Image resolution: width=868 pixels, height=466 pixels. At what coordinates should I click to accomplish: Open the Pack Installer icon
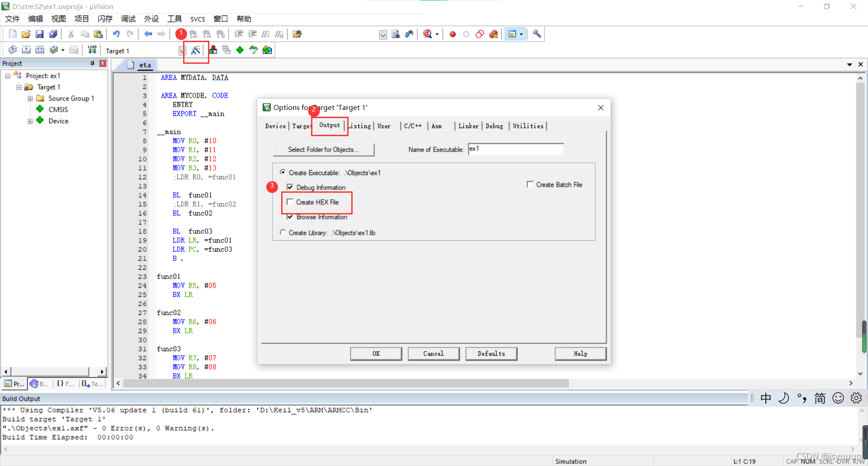[x=267, y=50]
